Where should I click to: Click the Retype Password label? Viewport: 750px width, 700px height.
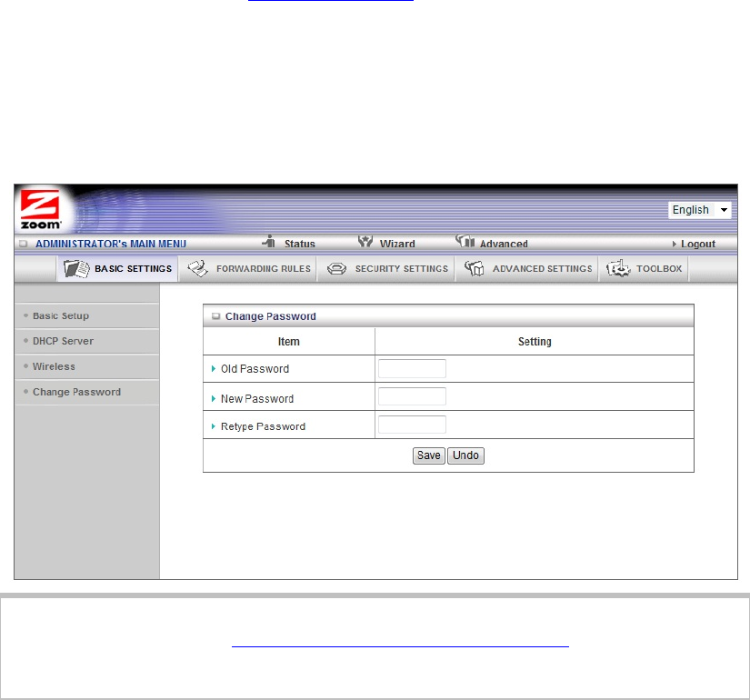[x=263, y=426]
